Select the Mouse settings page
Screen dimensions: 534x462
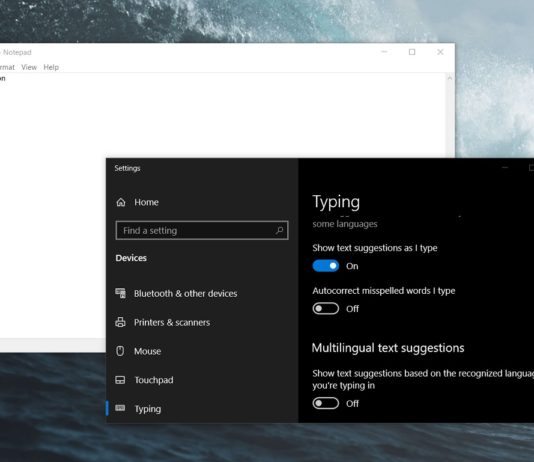[x=147, y=351]
